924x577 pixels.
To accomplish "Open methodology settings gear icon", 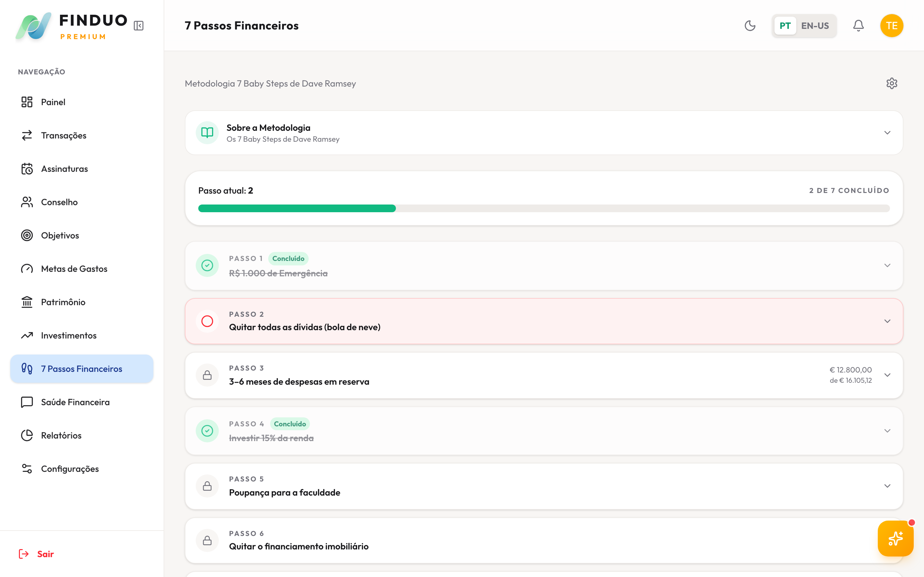I will click(892, 83).
